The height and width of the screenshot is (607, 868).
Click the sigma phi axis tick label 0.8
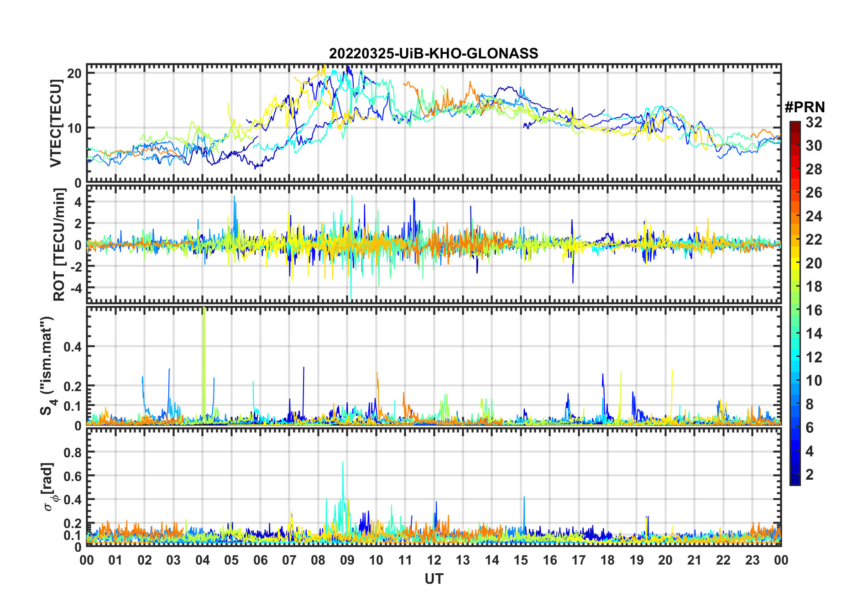point(73,452)
